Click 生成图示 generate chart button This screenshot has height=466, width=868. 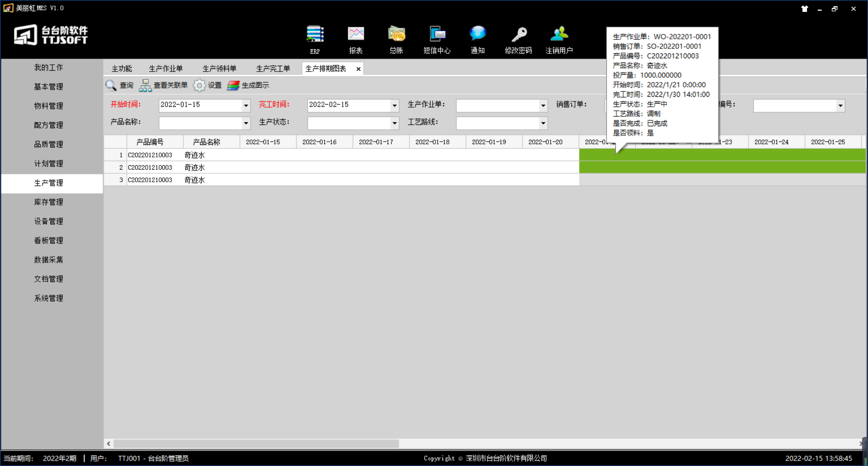[248, 85]
